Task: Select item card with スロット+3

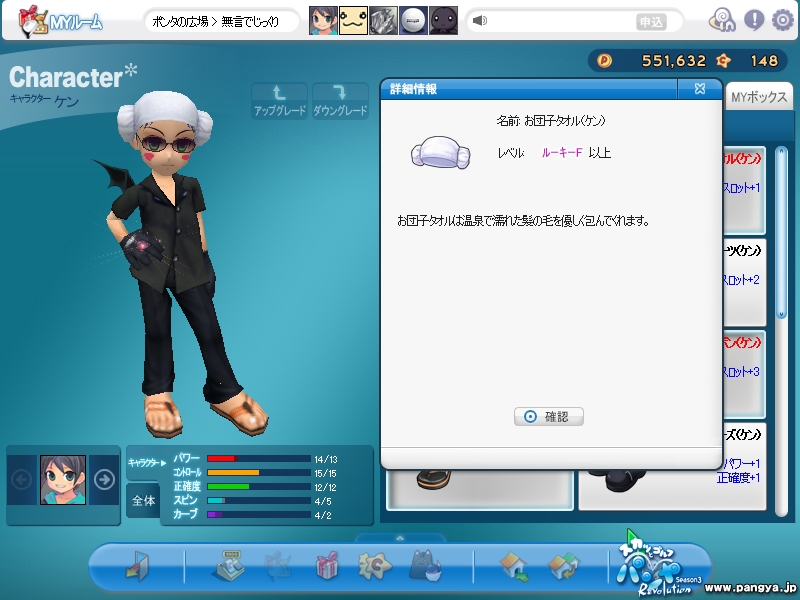Action: (x=744, y=374)
